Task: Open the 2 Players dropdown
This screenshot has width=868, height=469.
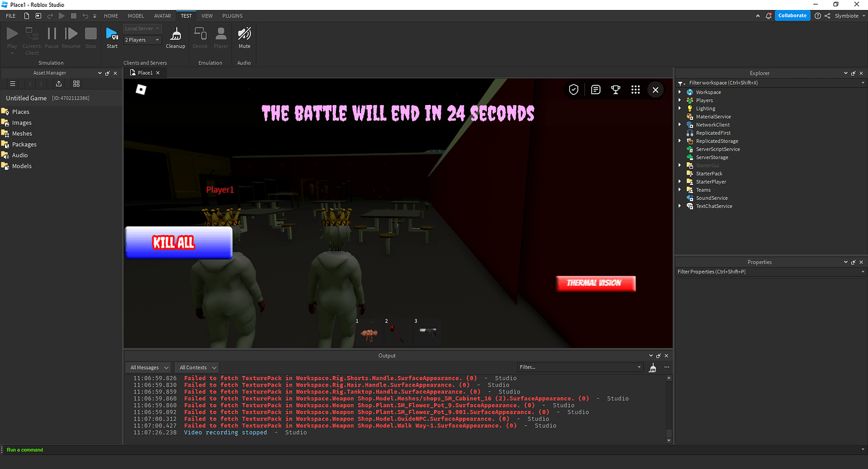Action: [142, 40]
